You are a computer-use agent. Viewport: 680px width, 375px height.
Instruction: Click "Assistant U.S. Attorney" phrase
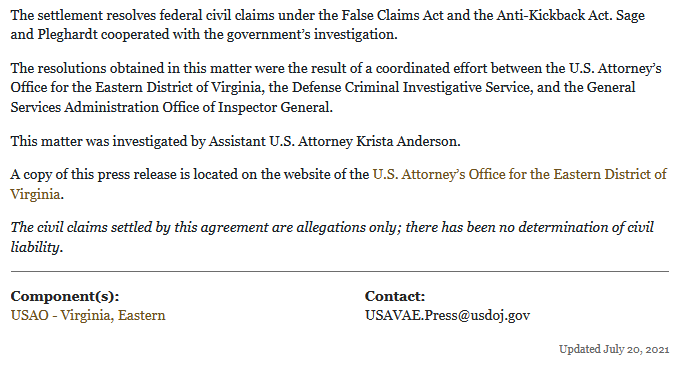click(281, 141)
